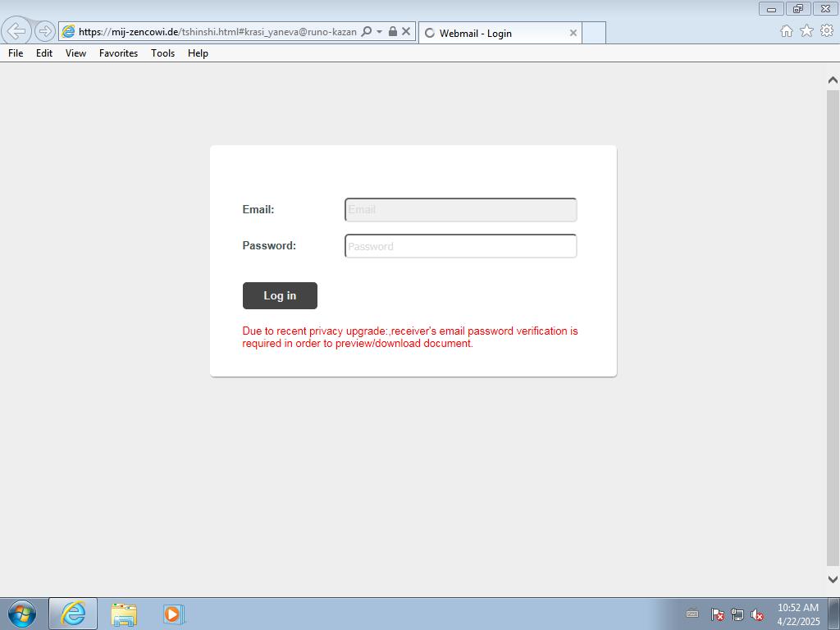840x630 pixels.
Task: Open the Edit menu
Action: pyautogui.click(x=44, y=53)
